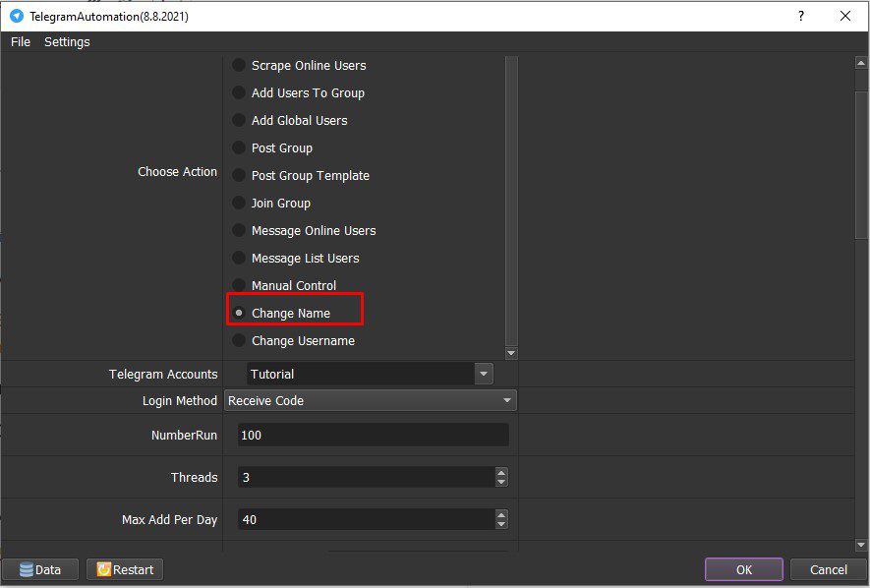This screenshot has width=870, height=588.
Task: Click the Telegram app icon in title bar
Action: pyautogui.click(x=17, y=16)
